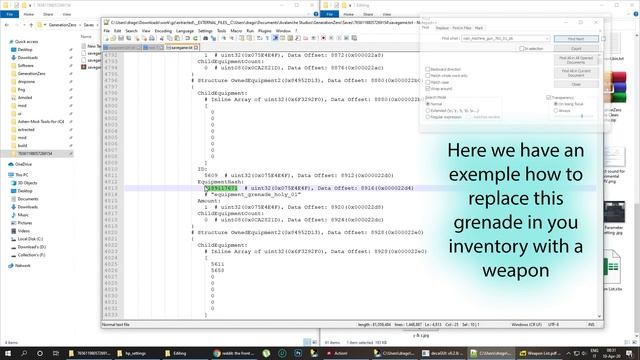
Task: Open the Macro menu
Action: click(x=236, y=31)
